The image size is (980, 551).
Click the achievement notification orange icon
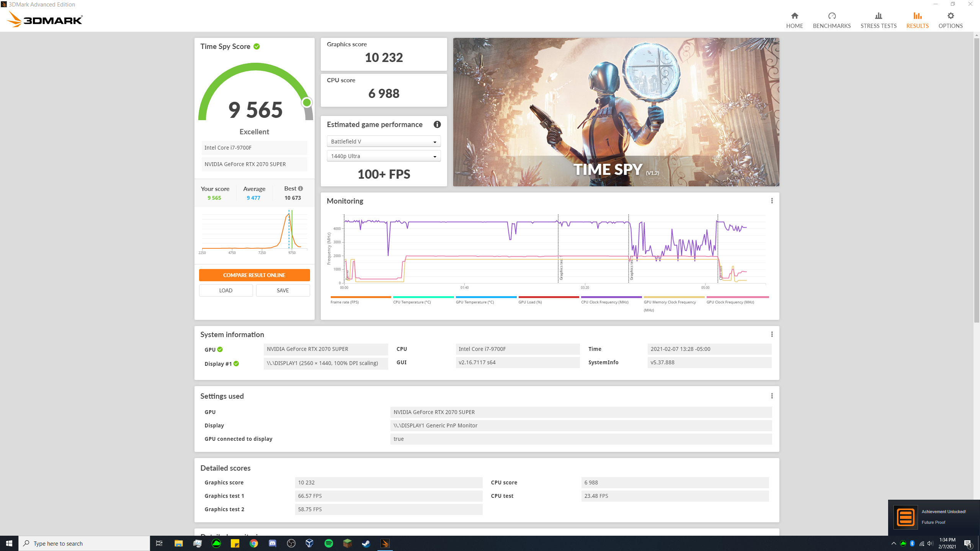click(x=905, y=517)
